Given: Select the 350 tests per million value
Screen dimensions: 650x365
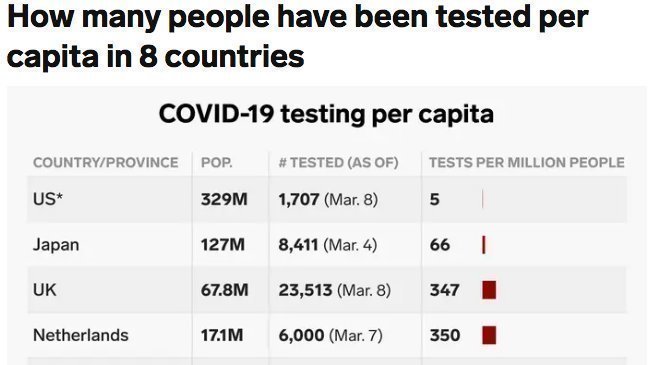Looking at the screenshot, I should [x=445, y=335].
